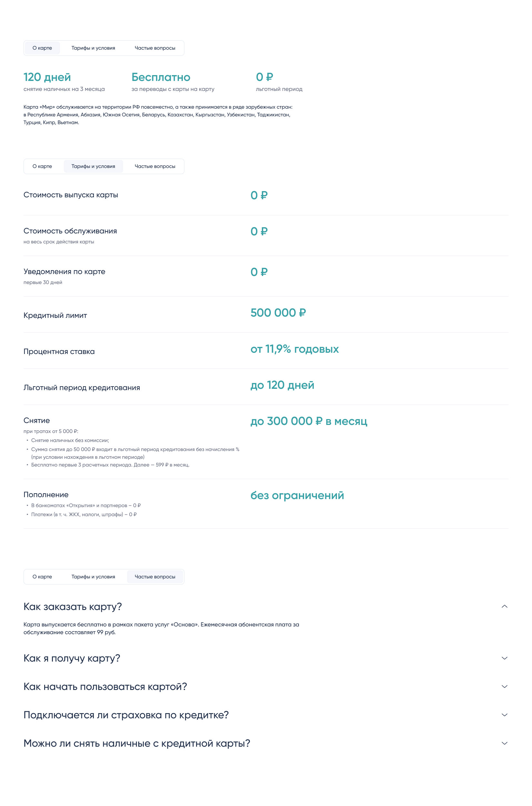Switch to 'О карте' tab above 'Стоимость выпуска карты'

coord(43,166)
